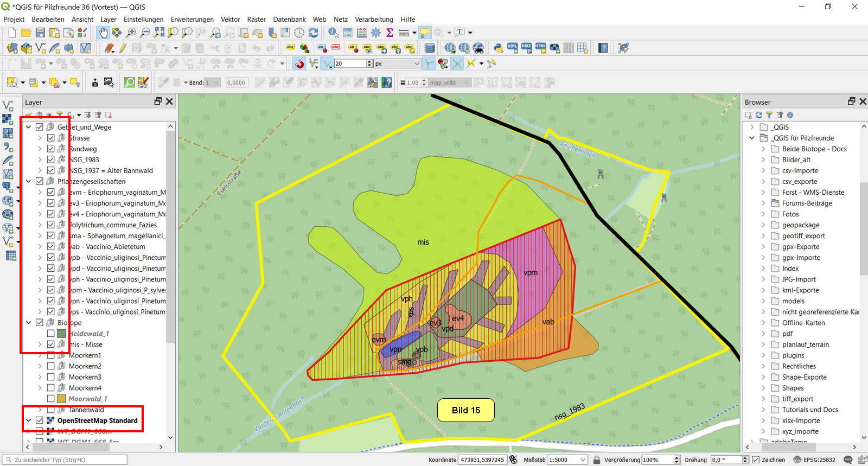Open the Identify Features tool
This screenshot has height=466, width=868.
coord(333,33)
